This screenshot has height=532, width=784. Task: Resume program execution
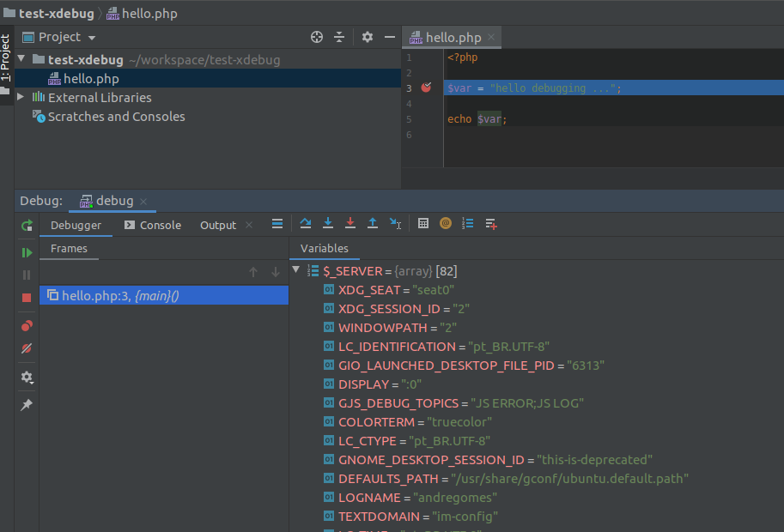pyautogui.click(x=25, y=251)
